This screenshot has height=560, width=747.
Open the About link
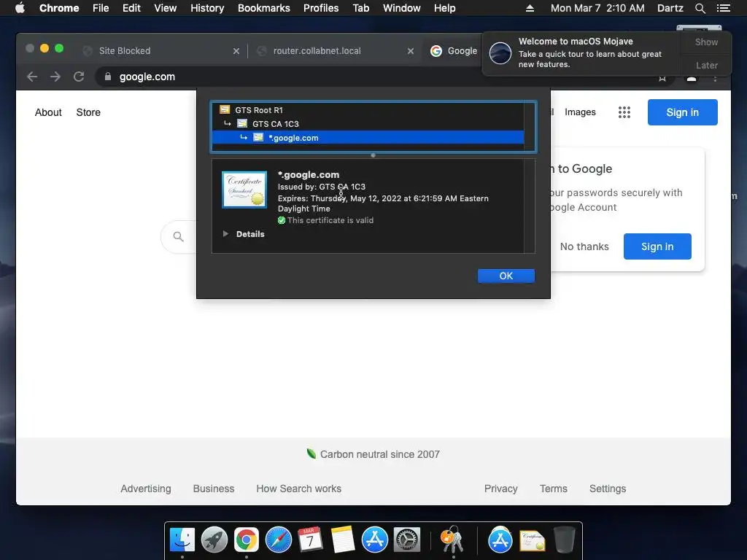(48, 112)
